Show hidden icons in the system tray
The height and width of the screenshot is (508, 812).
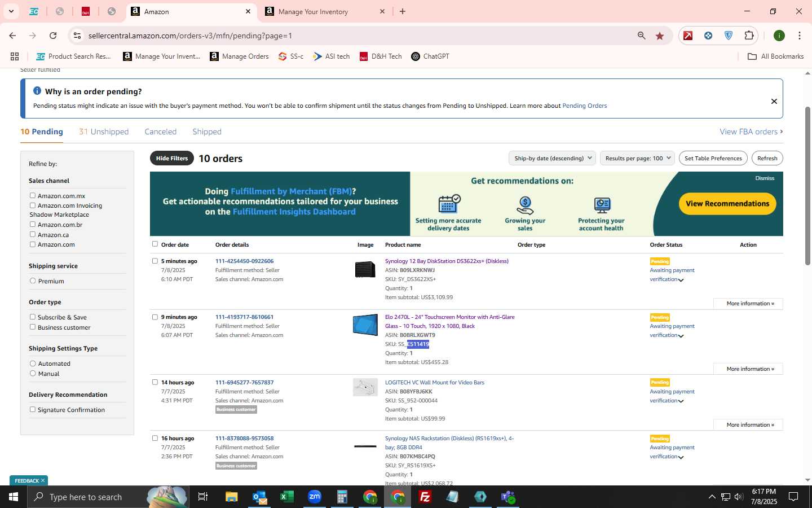(x=712, y=497)
